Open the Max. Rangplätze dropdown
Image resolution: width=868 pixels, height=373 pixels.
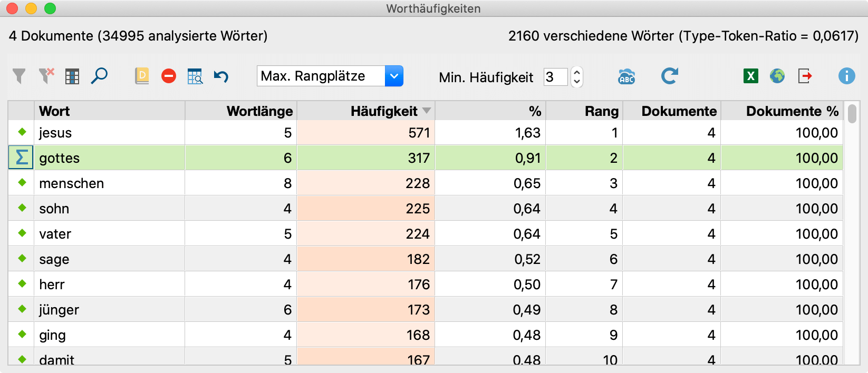[394, 76]
